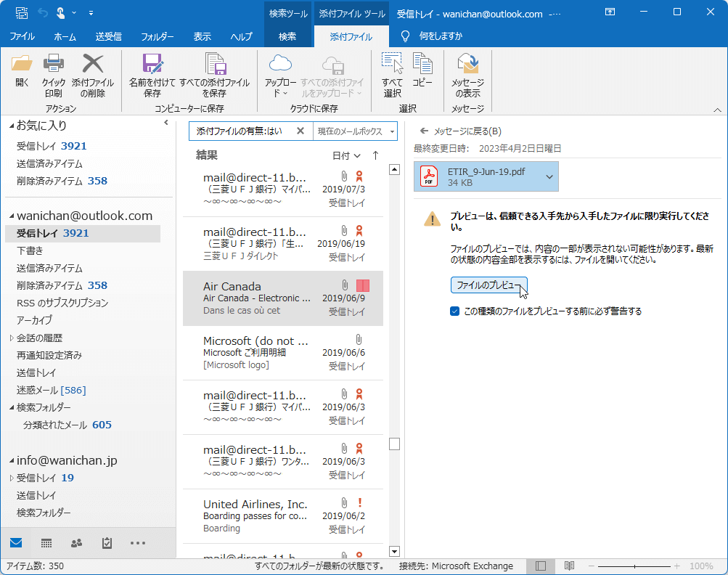The width and height of the screenshot is (728, 575).
Task: Click Save As (名前を付けて保存) icon
Action: (152, 64)
